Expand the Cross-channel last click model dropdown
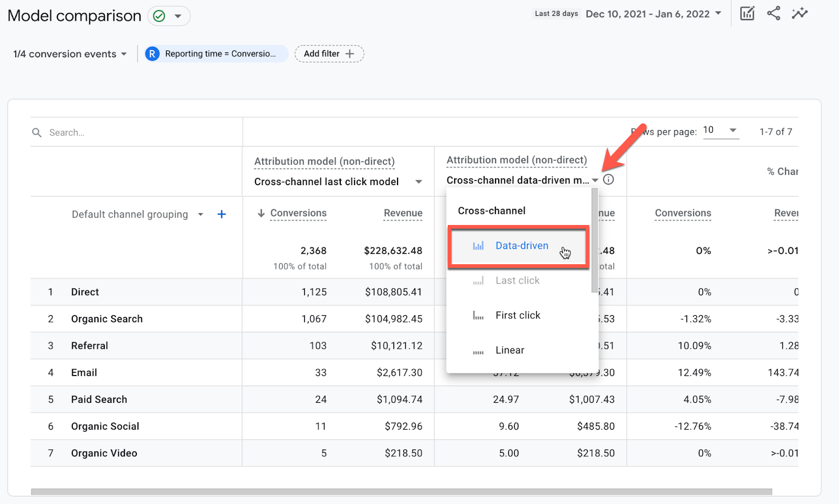 click(x=418, y=182)
